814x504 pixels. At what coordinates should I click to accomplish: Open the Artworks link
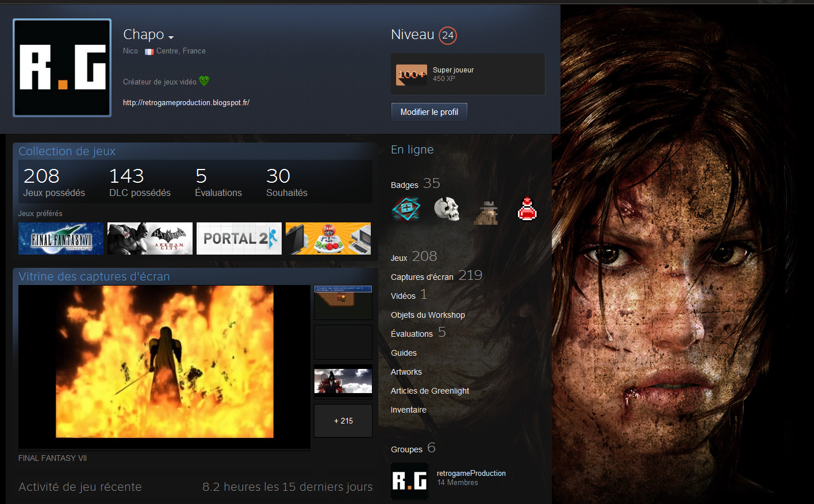click(406, 372)
